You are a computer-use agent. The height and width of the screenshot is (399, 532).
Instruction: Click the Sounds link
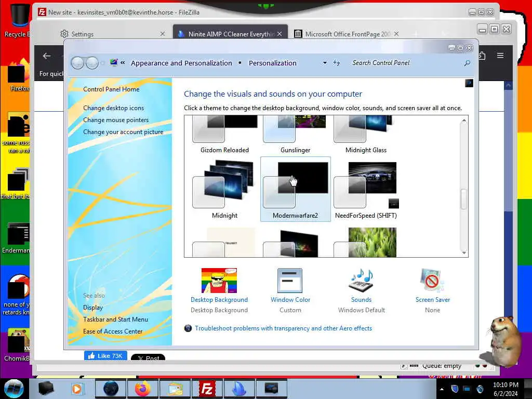pyautogui.click(x=362, y=300)
